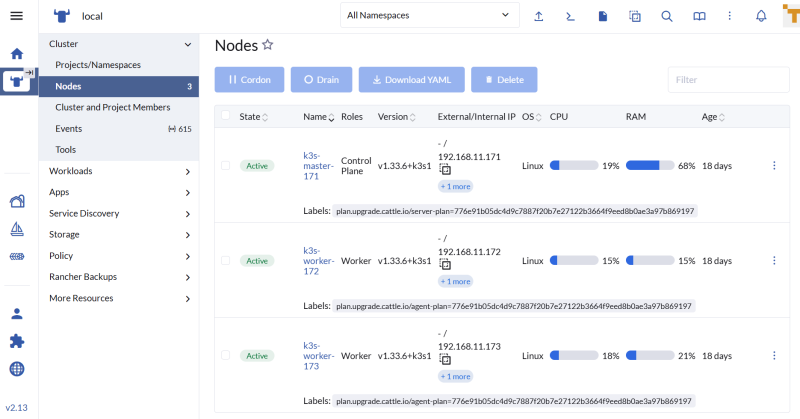Check the k3s-worker-172 row checkbox
Viewport: 800px width, 419px height.
(x=226, y=260)
